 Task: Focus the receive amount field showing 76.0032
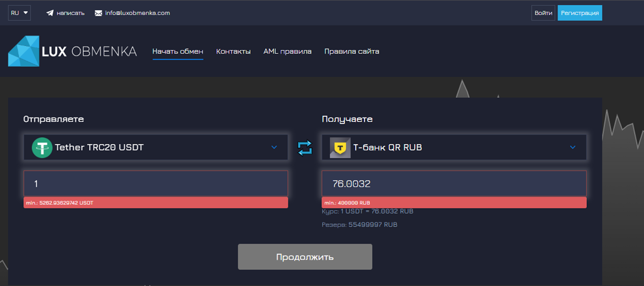(454, 184)
